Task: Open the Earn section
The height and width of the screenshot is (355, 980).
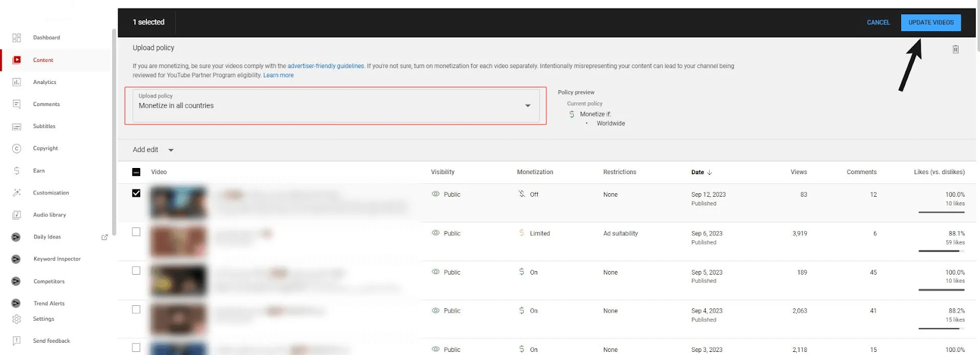Action: (x=39, y=171)
